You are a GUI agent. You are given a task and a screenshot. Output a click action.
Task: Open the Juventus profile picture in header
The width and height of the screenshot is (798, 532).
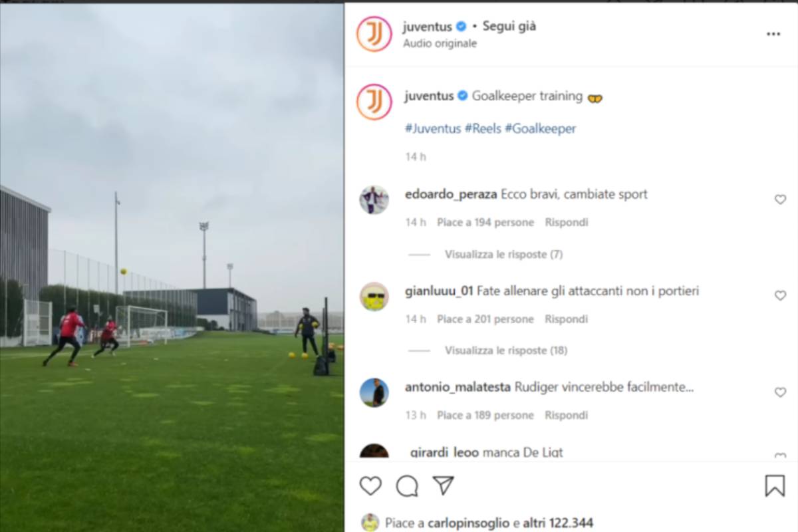(374, 34)
